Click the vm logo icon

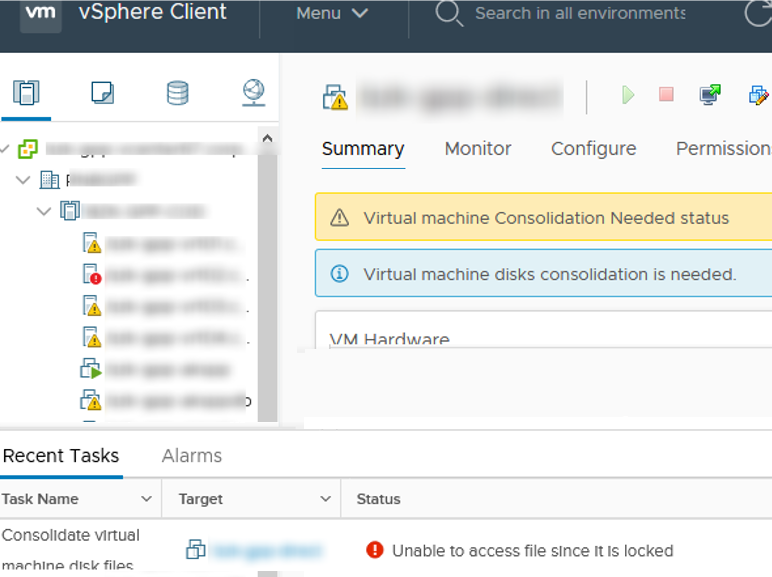pos(40,14)
